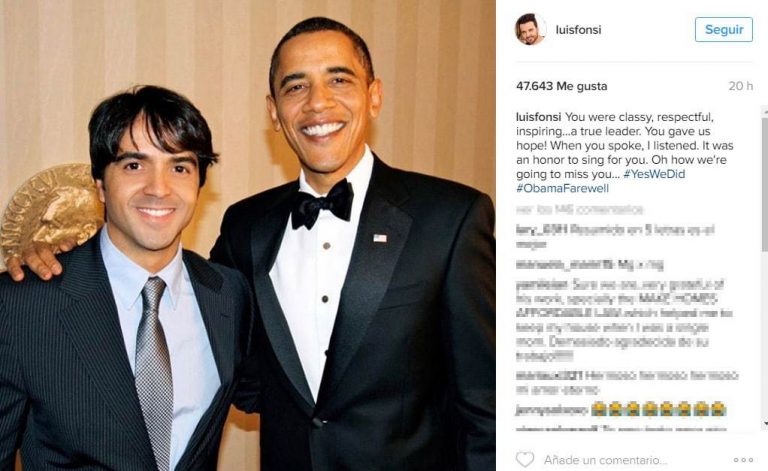Image resolution: width=768 pixels, height=471 pixels.
Task: Like the post with the heart icon
Action: pos(525,459)
